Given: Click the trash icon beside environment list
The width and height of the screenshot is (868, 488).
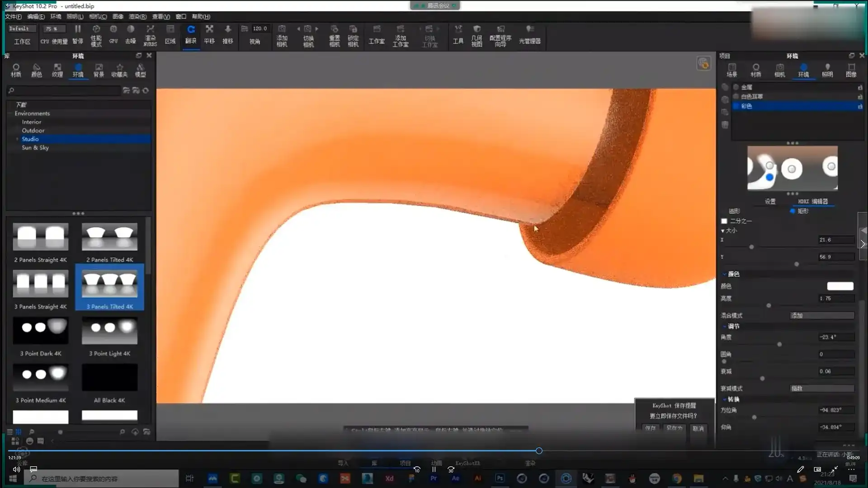Looking at the screenshot, I should pos(725,125).
